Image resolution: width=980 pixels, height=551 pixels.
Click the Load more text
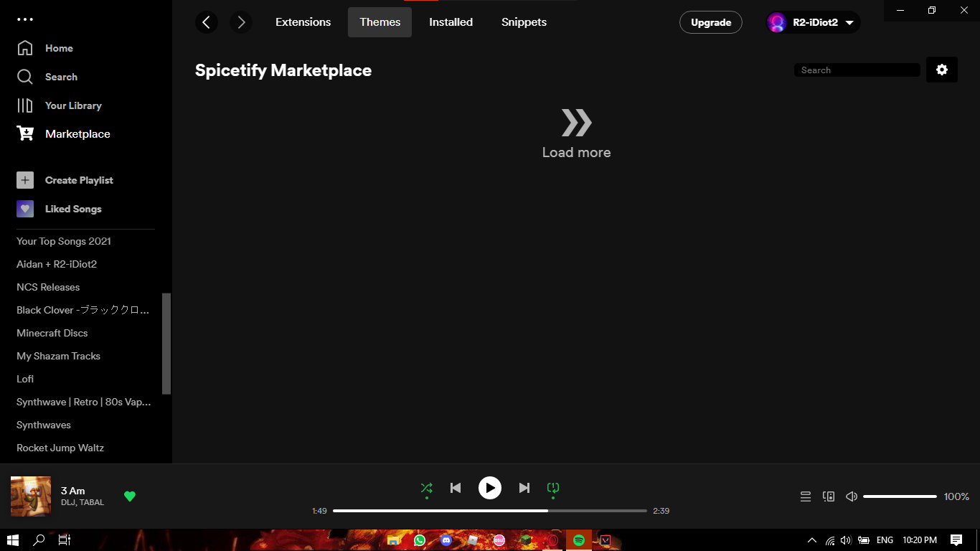click(x=576, y=152)
